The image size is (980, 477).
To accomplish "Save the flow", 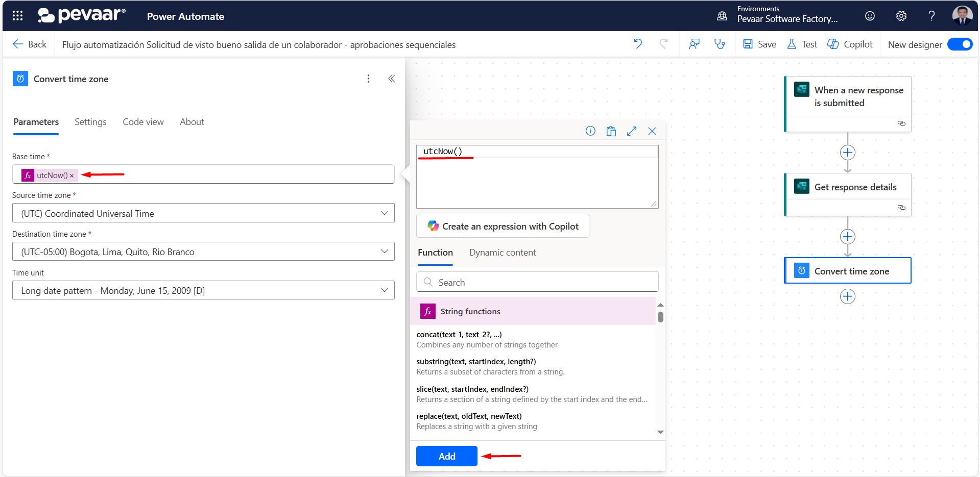I will [x=759, y=44].
